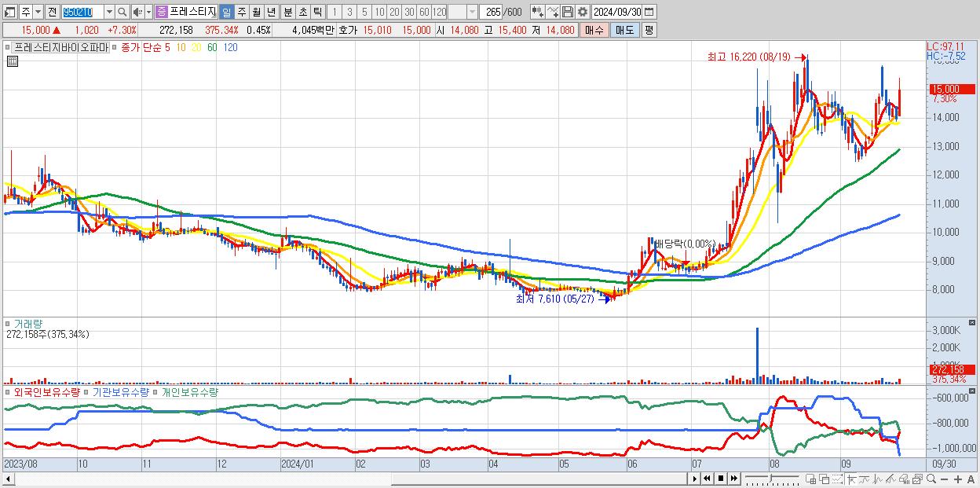Click the zoom slider in bottom bar
Screen dimensions: 980x488
click(x=771, y=479)
